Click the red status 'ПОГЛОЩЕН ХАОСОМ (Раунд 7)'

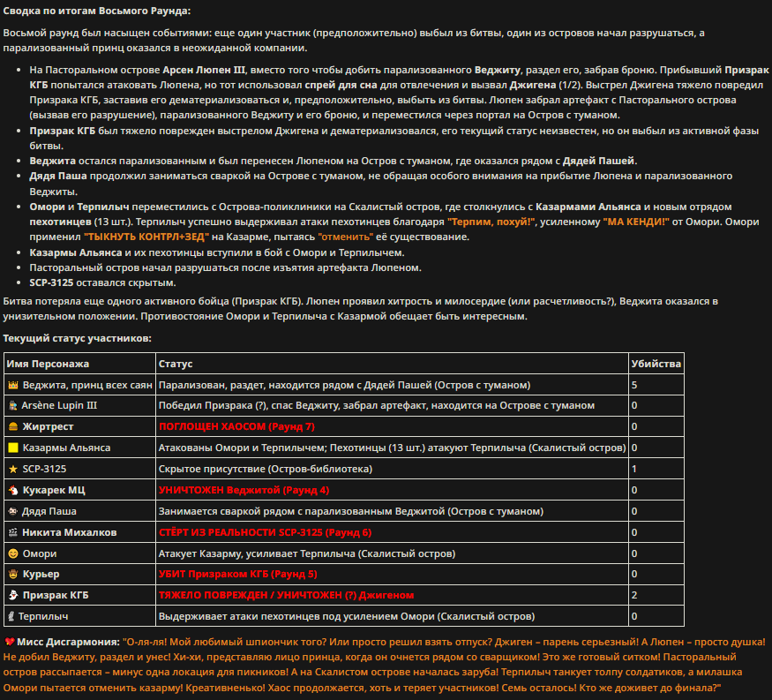[x=236, y=426]
